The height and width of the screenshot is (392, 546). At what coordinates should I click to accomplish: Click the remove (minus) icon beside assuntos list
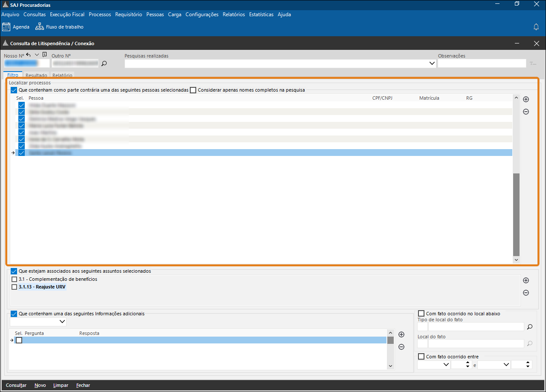pyautogui.click(x=526, y=293)
